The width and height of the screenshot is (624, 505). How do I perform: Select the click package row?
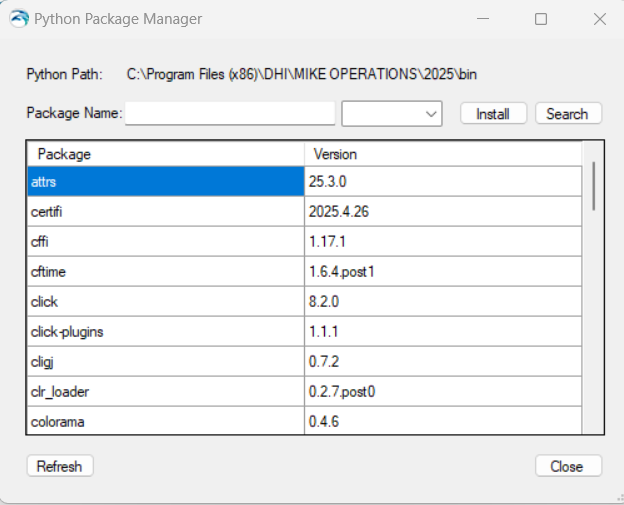point(166,302)
